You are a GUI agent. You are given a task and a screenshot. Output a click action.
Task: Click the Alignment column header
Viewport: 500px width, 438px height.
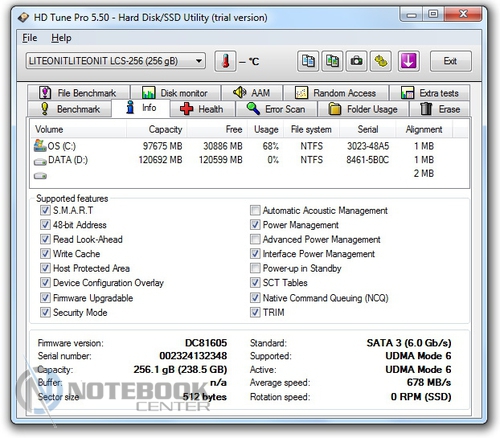point(424,129)
